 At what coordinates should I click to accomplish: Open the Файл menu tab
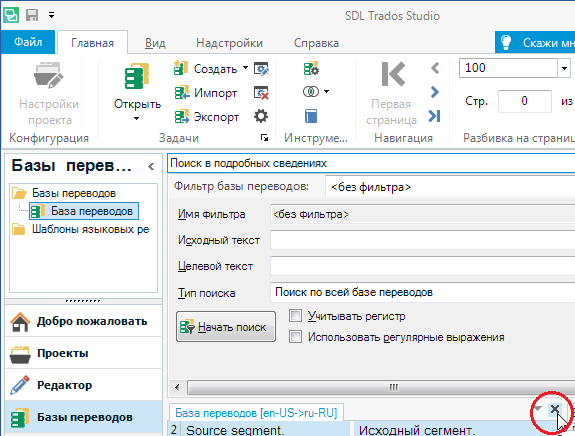28,42
